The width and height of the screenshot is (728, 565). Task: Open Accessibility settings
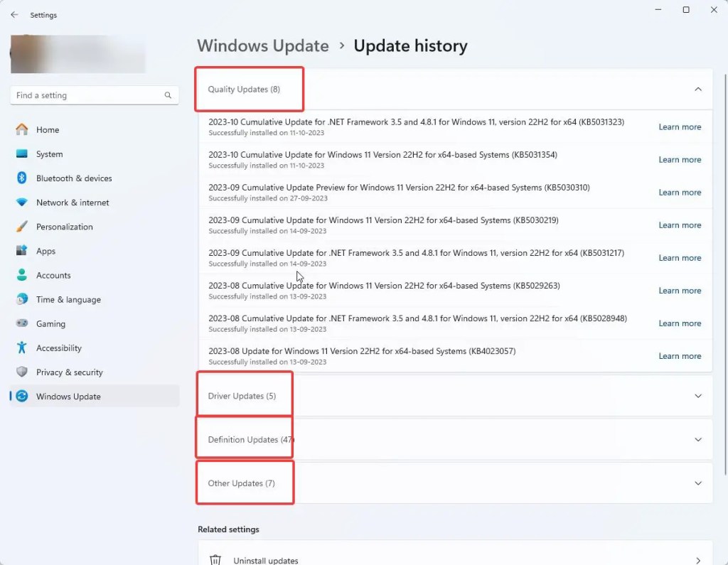pos(22,348)
